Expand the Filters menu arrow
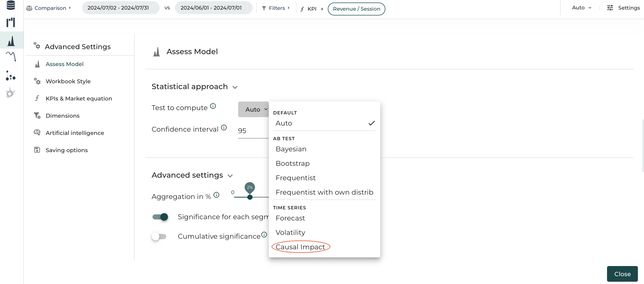 point(289,8)
